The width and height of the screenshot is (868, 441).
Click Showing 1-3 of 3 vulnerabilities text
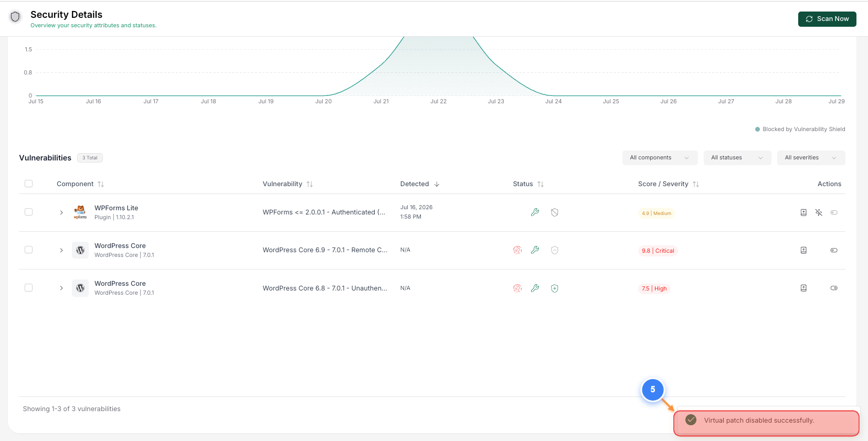72,409
